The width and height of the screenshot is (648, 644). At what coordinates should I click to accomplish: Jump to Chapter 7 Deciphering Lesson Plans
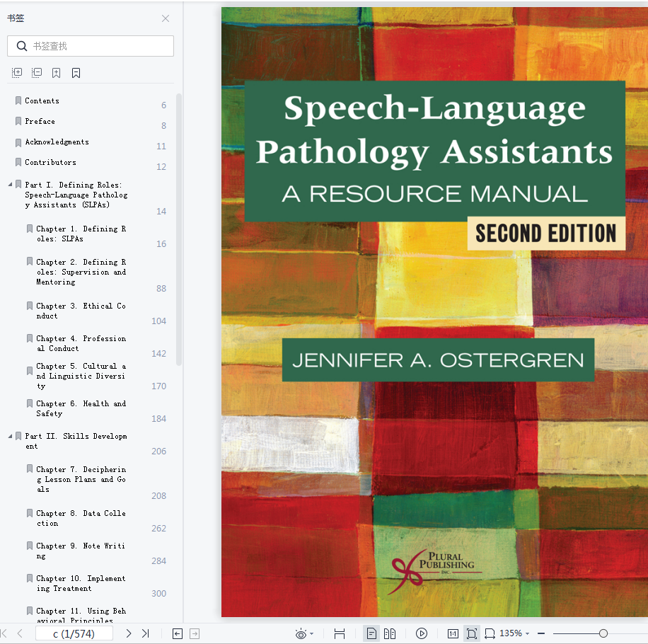[81, 480]
